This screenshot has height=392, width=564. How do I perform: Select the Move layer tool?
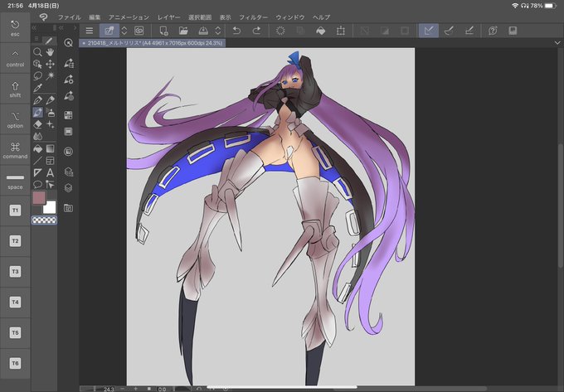tap(50, 64)
